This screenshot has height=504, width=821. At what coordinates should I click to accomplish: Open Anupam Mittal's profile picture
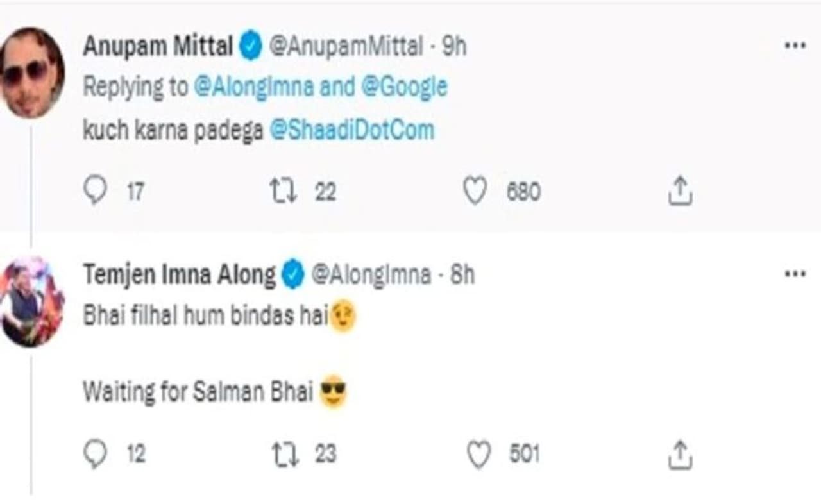31,72
